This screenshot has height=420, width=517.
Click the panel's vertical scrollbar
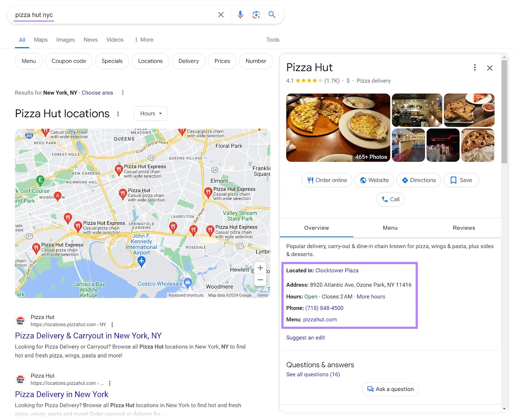[504, 112]
